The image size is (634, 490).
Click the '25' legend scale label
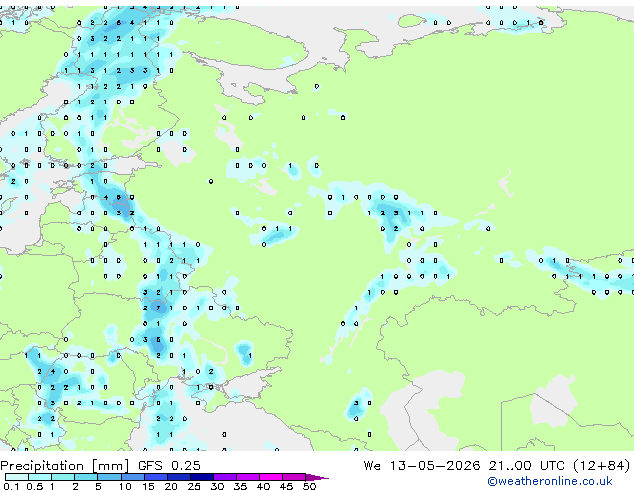pyautogui.click(x=194, y=486)
